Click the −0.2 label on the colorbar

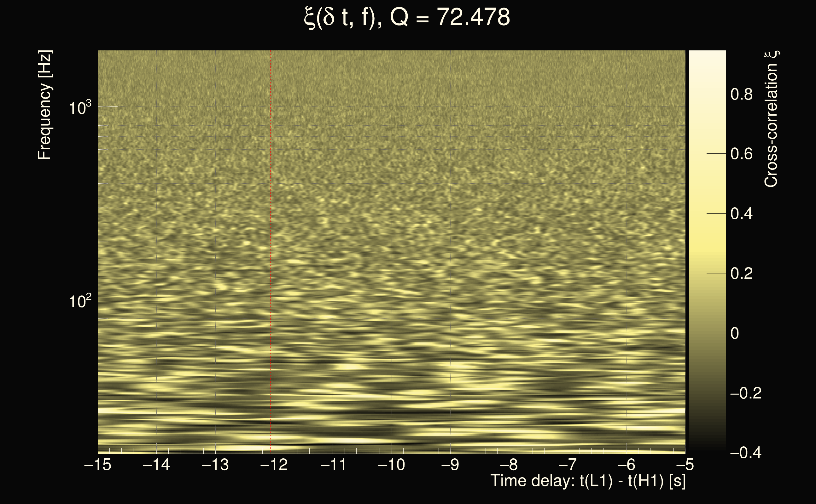(x=745, y=393)
